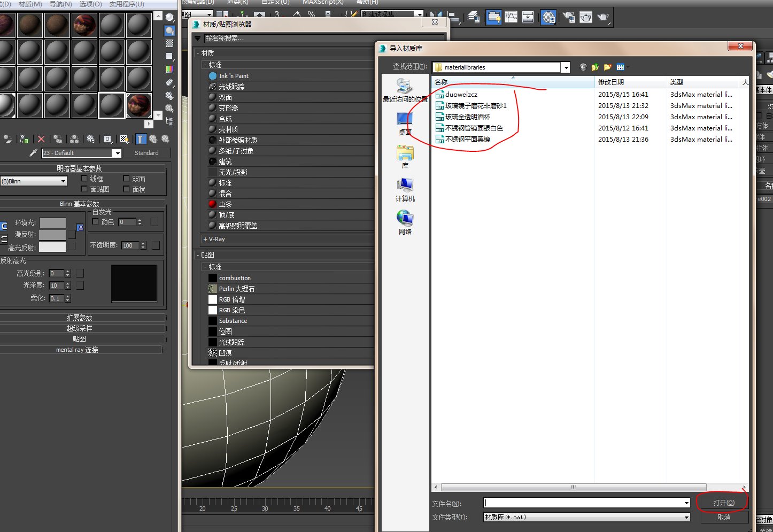Viewport: 773px width, 532px height.
Task: Open Material Editor sphere icon on main toolbar
Action: 548,17
